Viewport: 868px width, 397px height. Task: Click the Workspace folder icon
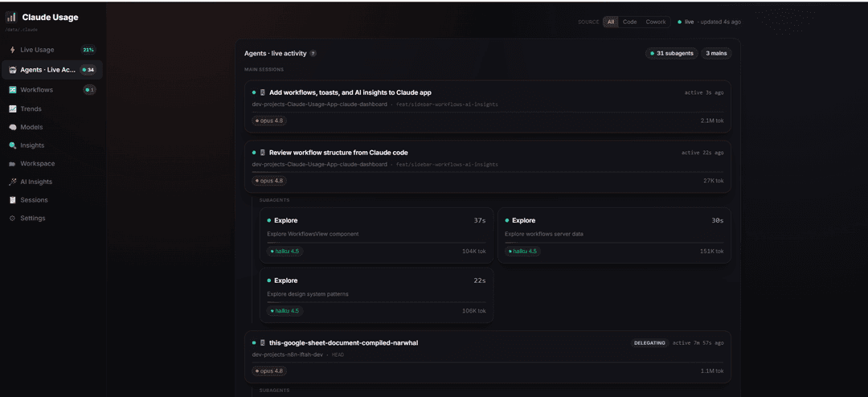12,164
